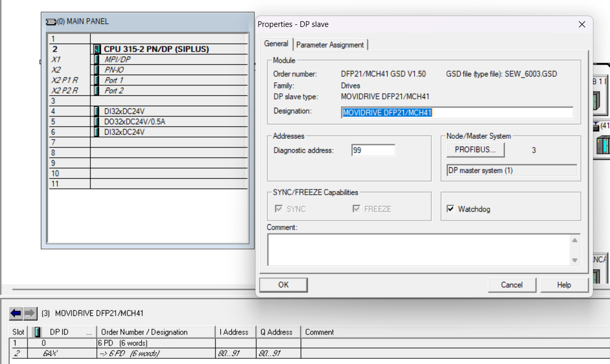Click the PN-IO interface icon
The image size is (610, 364).
(96, 70)
